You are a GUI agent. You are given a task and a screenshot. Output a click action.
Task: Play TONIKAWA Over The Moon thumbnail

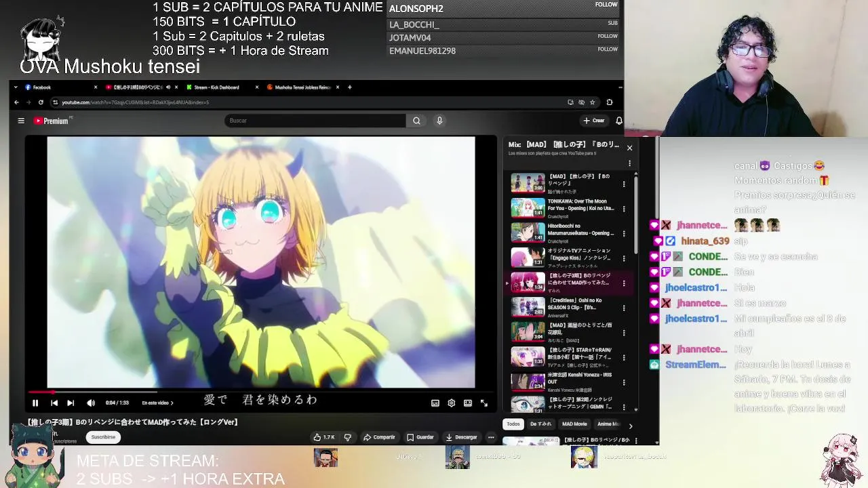click(528, 207)
